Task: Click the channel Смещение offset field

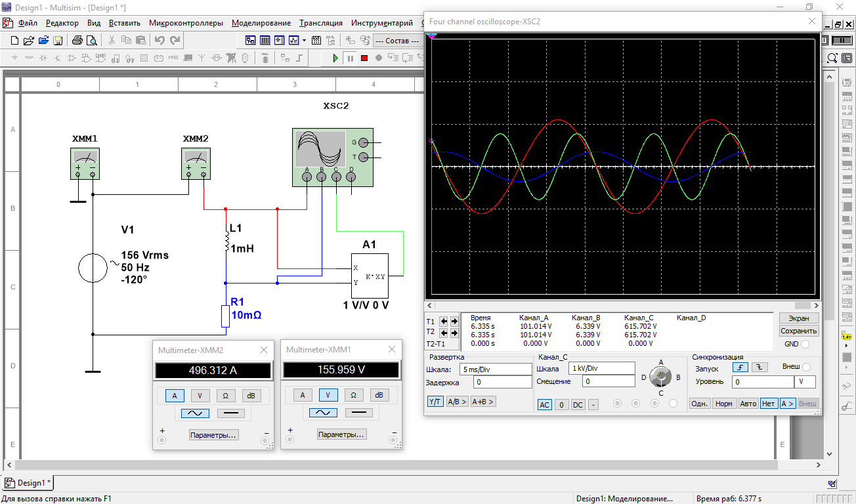Action: [x=608, y=381]
